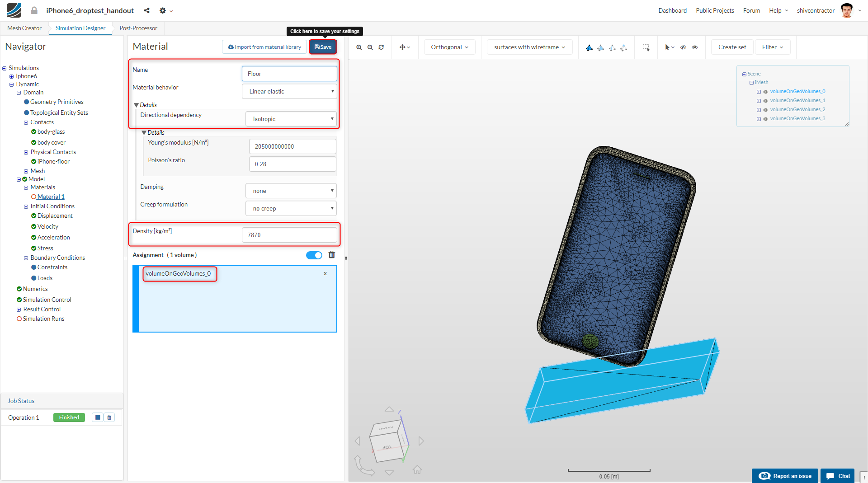Rotate view down with bottom arrow
The width and height of the screenshot is (868, 483).
pyautogui.click(x=389, y=473)
